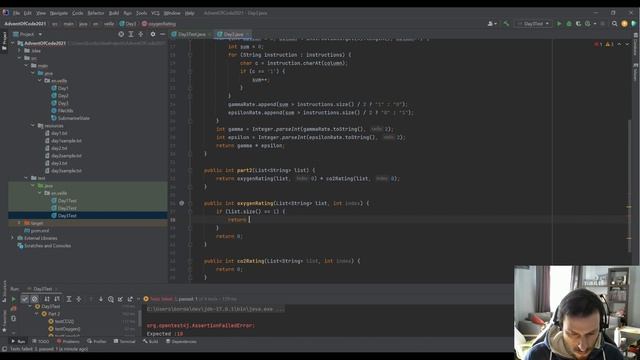
Task: Click the import tests icon in Run toolbar
Action: pos(120,299)
